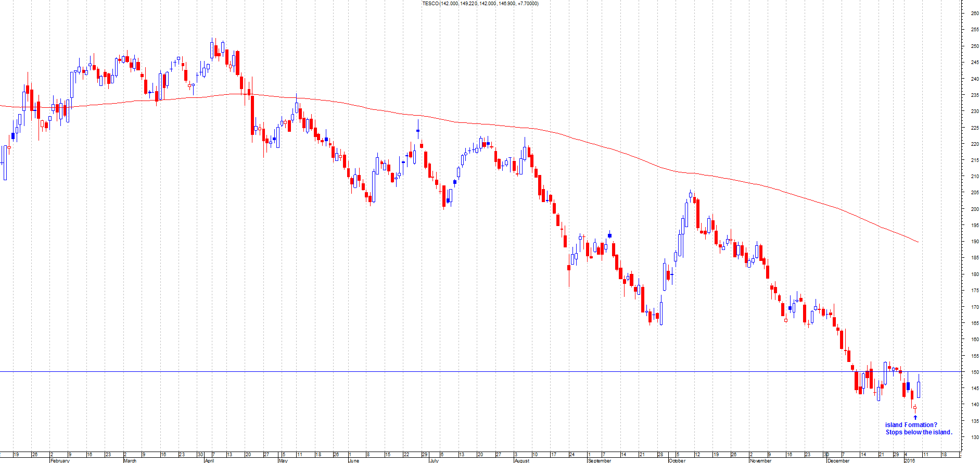Click the December label on date axis
Viewport: 980px width, 463px height.
point(838,460)
